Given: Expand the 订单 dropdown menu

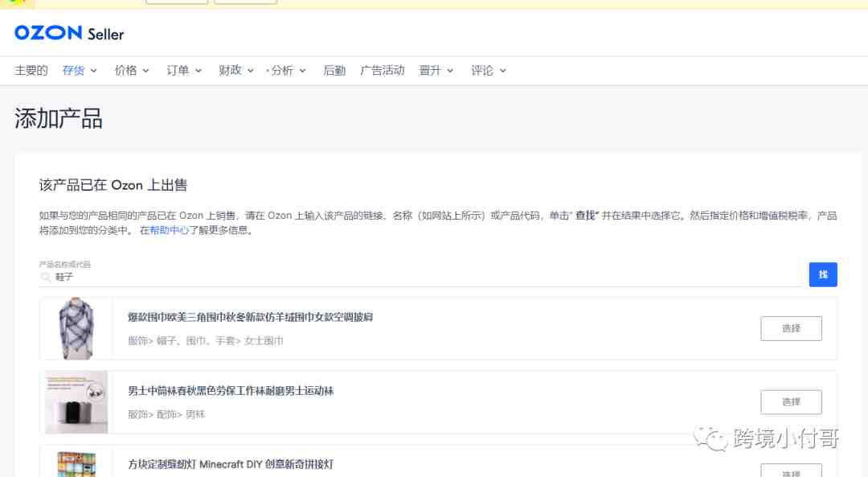Looking at the screenshot, I should (x=184, y=70).
